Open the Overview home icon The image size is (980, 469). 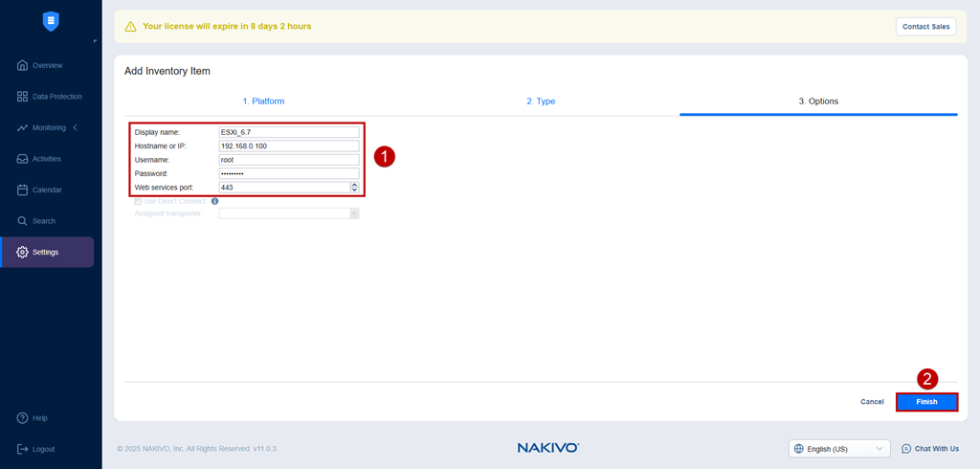coord(23,65)
